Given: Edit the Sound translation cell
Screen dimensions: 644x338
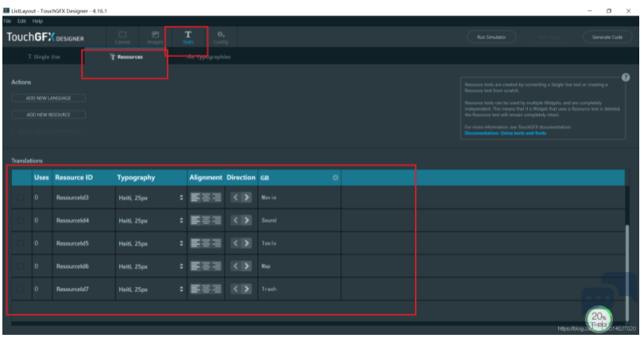Looking at the screenshot, I should (x=300, y=220).
